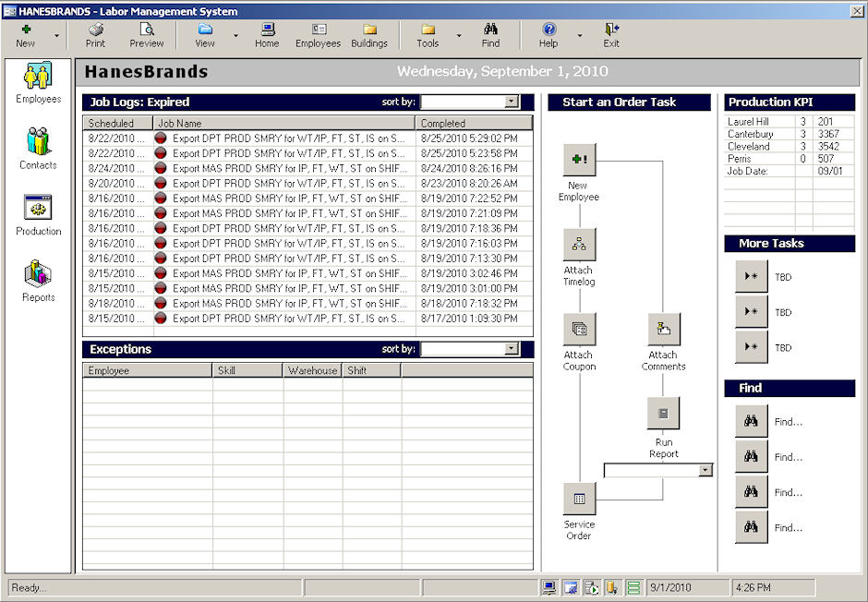Select the job log completed 8/18/2010 7:18:32 PM
This screenshot has width=868, height=602.
pos(307,303)
